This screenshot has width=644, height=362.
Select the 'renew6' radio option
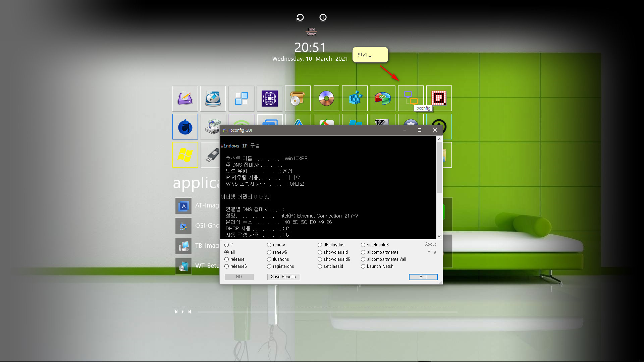coord(269,252)
